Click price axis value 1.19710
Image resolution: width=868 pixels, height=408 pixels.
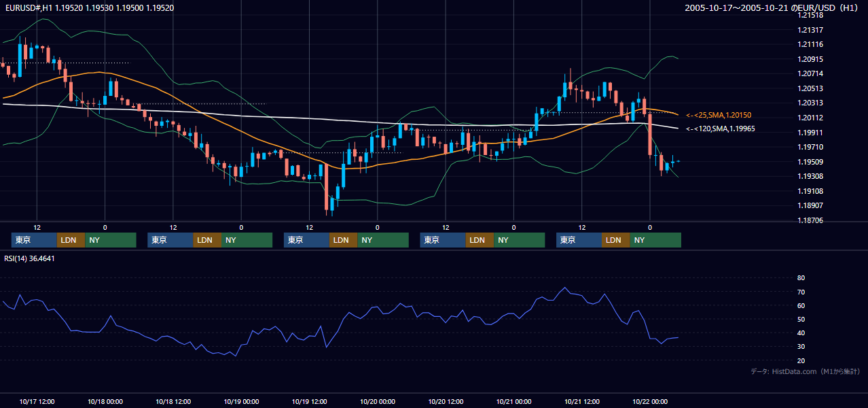(x=811, y=147)
